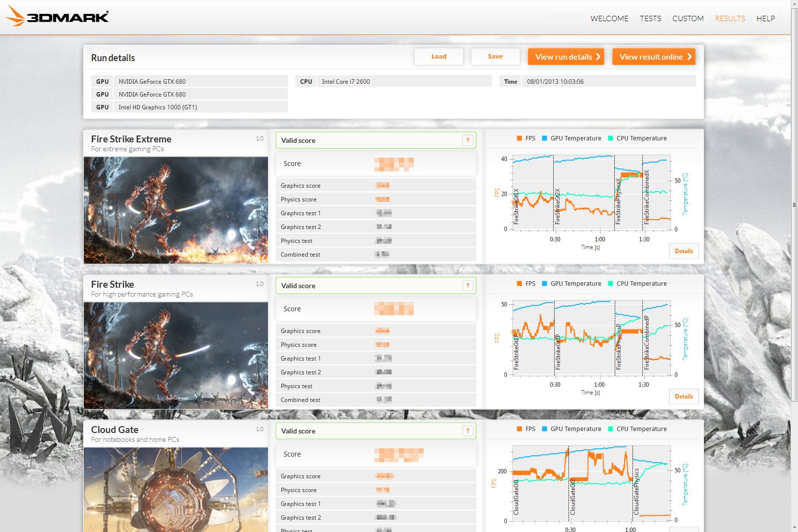Open the CUSTOM tab
This screenshot has width=798, height=532.
(x=688, y=19)
